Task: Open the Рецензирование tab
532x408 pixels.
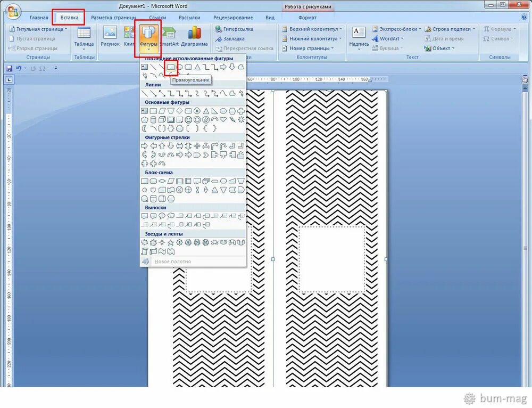Action: point(233,18)
